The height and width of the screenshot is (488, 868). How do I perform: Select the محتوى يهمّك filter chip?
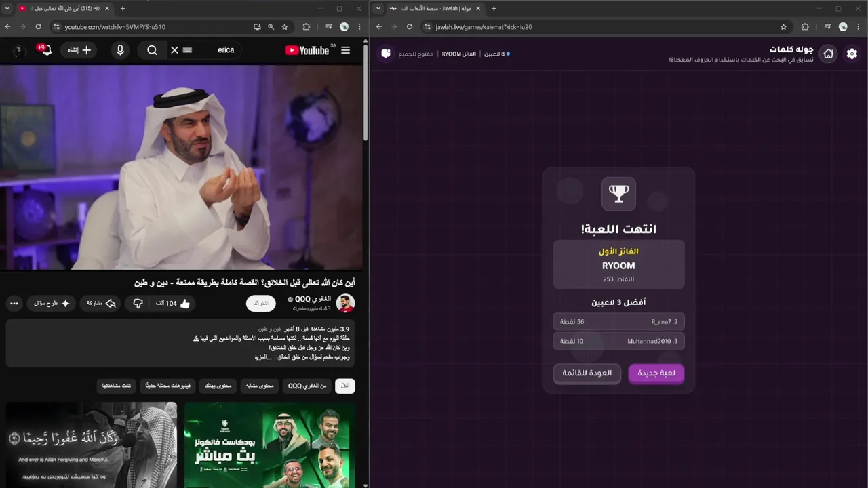tap(218, 386)
